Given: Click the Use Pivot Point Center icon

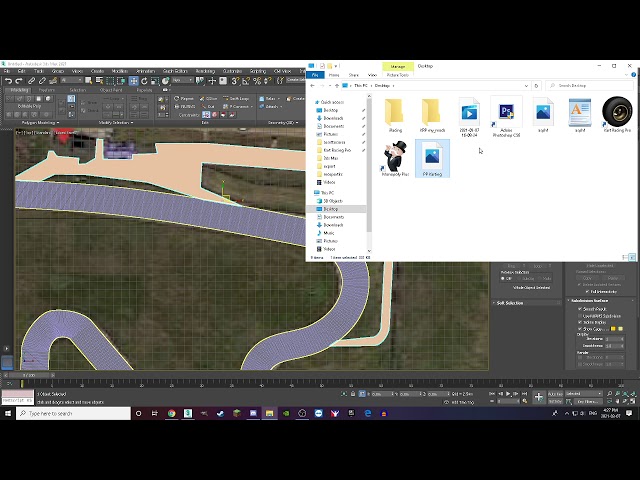Looking at the screenshot, I should pos(200,81).
